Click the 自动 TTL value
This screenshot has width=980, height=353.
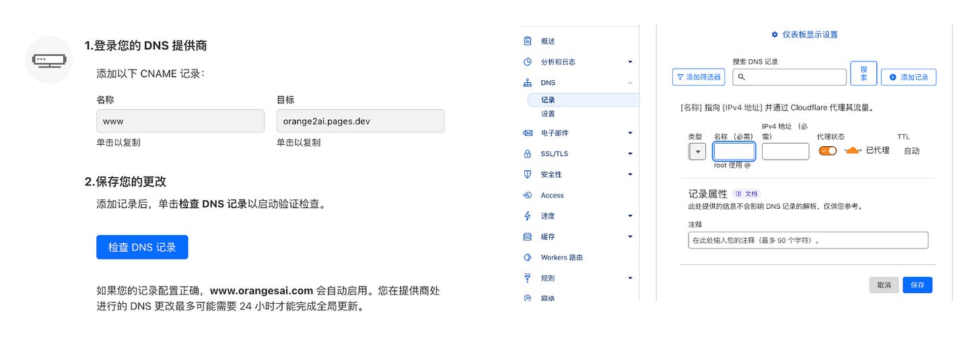tap(911, 151)
